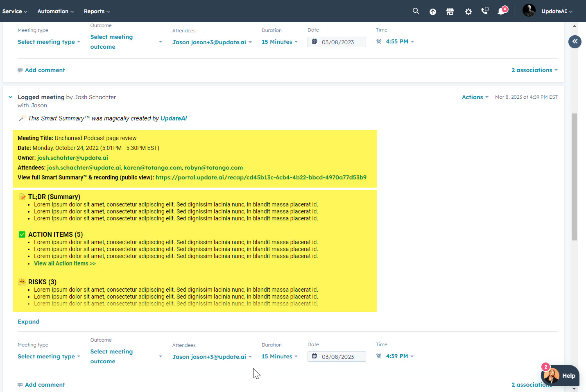Open bottom Select meeting type dropdown
Image resolution: width=586 pixels, height=392 pixels.
(x=49, y=356)
